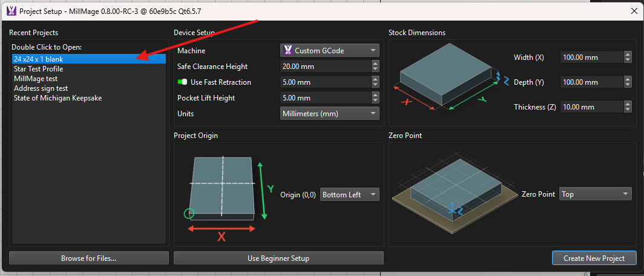
Task: Click the Browse for Files button
Action: [x=89, y=258]
